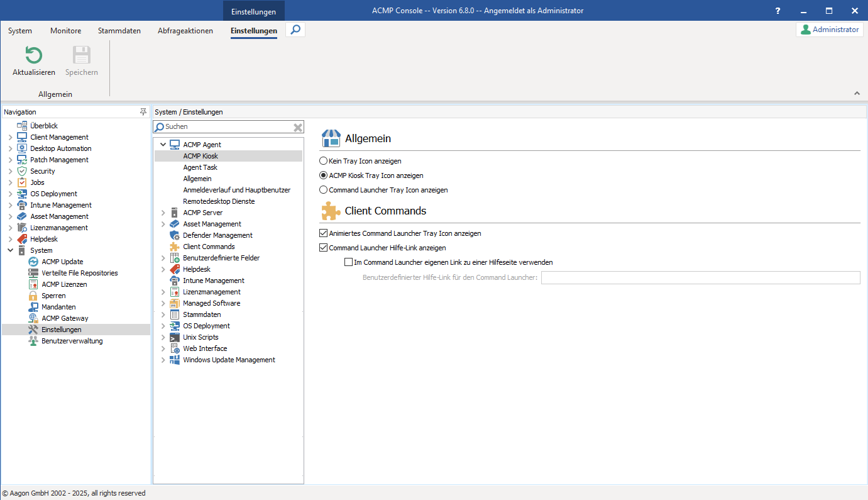The width and height of the screenshot is (868, 500).
Task: Expand the Windows Update Management node
Action: tap(163, 360)
